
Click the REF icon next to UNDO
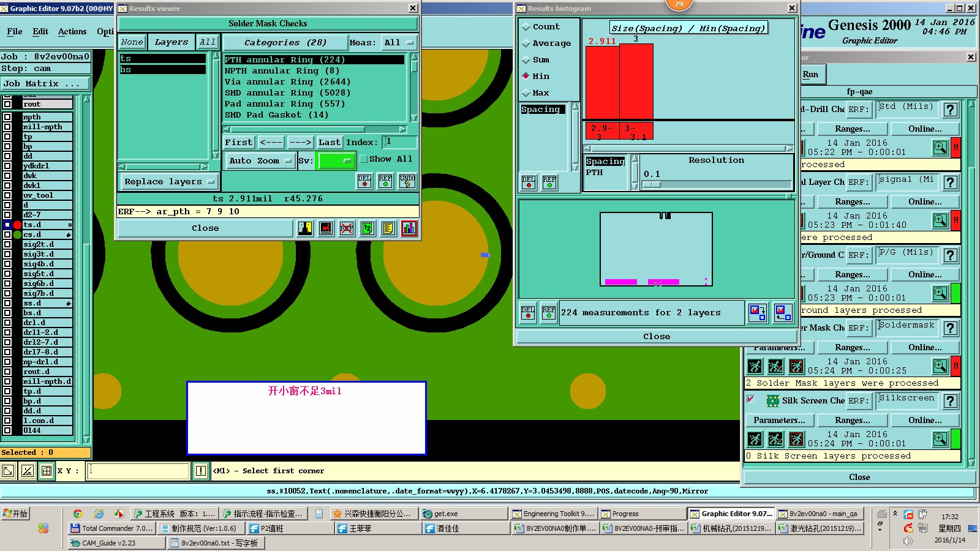point(385,181)
